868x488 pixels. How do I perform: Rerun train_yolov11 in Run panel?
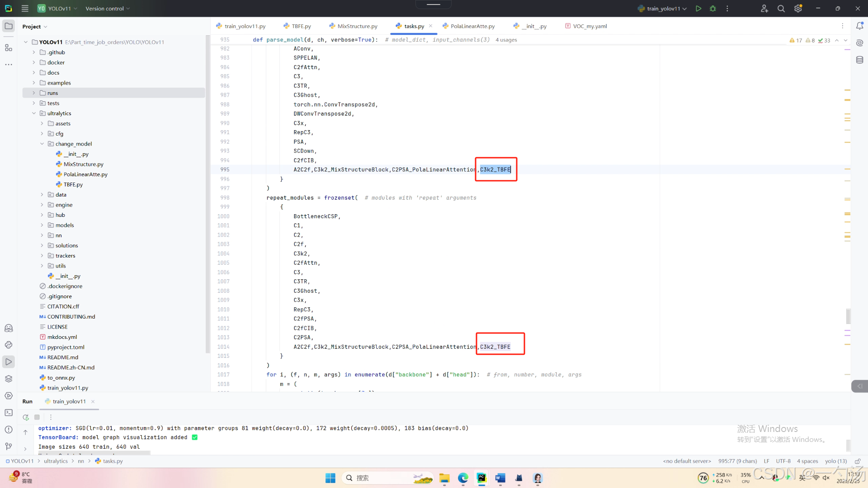pyautogui.click(x=26, y=417)
